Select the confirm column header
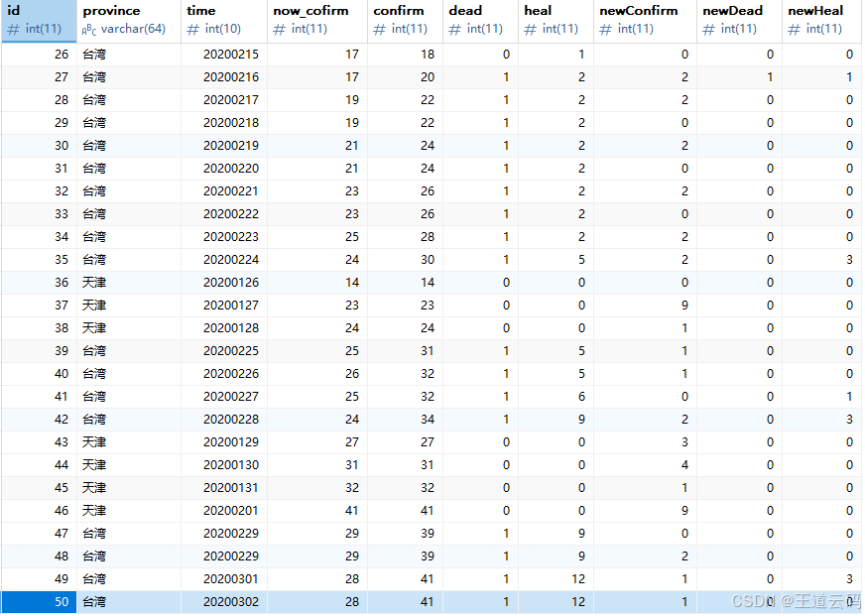 click(x=405, y=21)
